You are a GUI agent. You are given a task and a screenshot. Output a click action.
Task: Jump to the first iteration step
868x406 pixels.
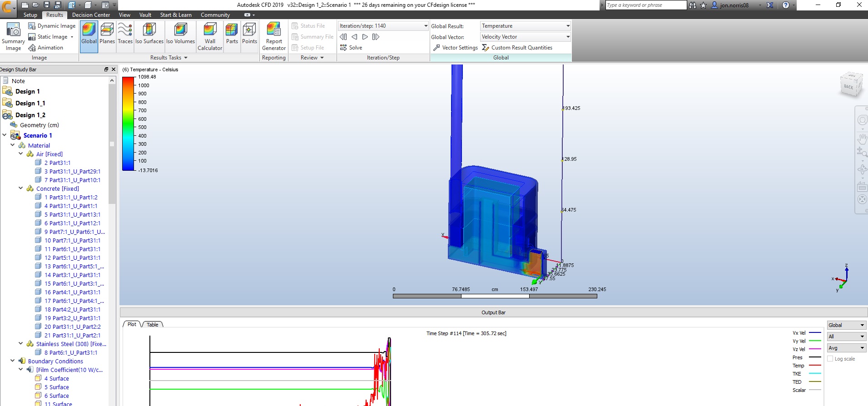tap(343, 37)
